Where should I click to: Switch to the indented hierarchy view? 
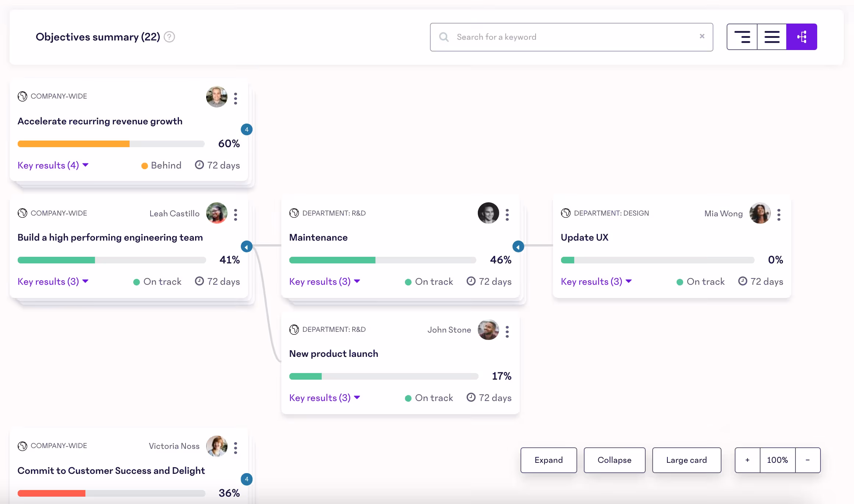point(742,37)
